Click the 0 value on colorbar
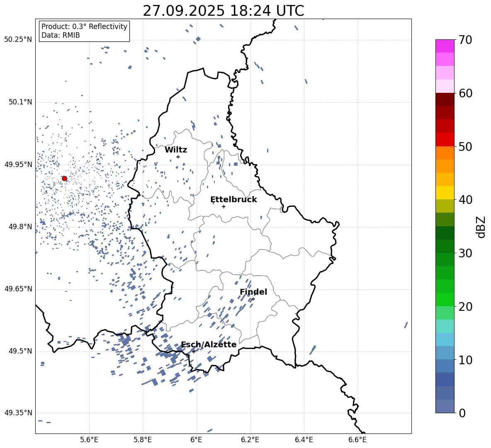The height and width of the screenshot is (448, 491). coord(462,413)
